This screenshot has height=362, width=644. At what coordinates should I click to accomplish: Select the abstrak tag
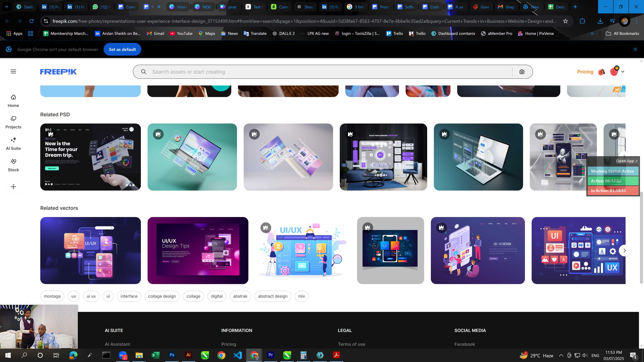[x=240, y=296]
